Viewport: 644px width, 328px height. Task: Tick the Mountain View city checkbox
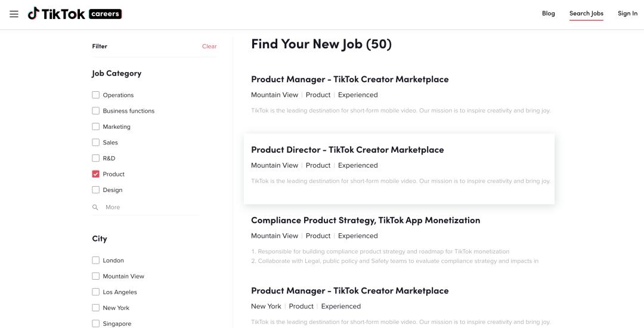click(x=96, y=276)
